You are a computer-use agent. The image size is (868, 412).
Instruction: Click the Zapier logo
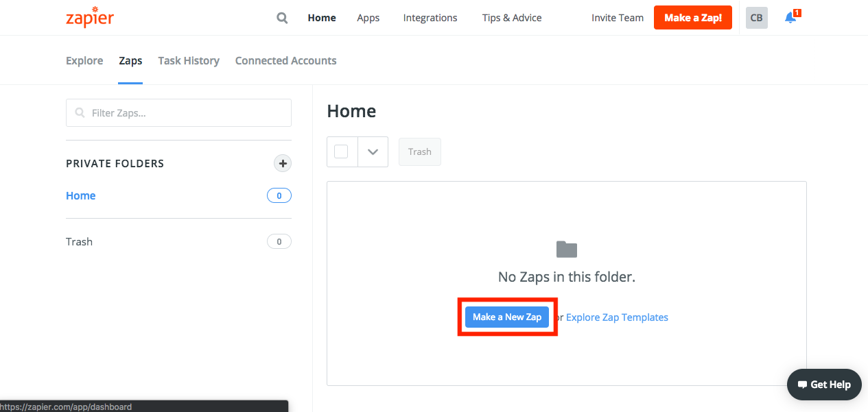pyautogui.click(x=90, y=17)
